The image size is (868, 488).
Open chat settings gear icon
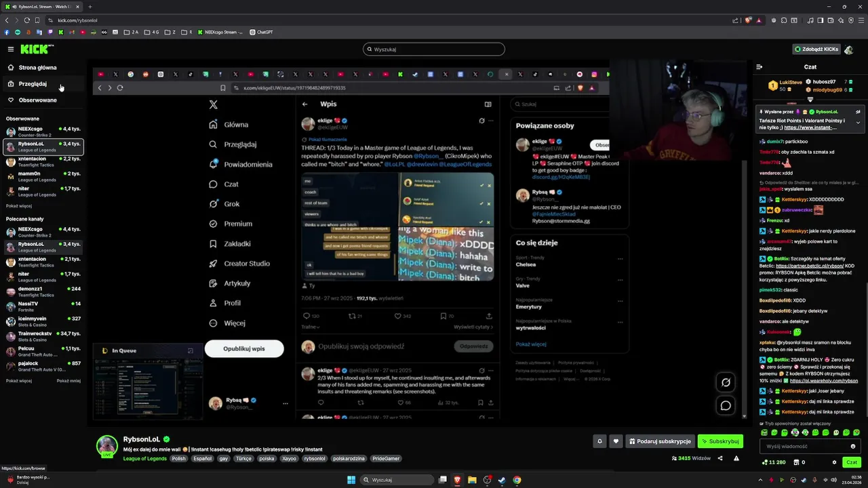point(834,462)
